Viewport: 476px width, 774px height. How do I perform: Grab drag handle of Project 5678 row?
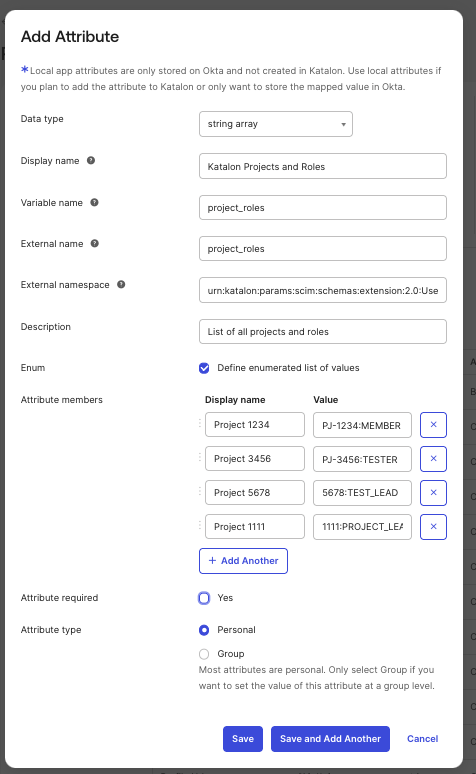[200, 492]
